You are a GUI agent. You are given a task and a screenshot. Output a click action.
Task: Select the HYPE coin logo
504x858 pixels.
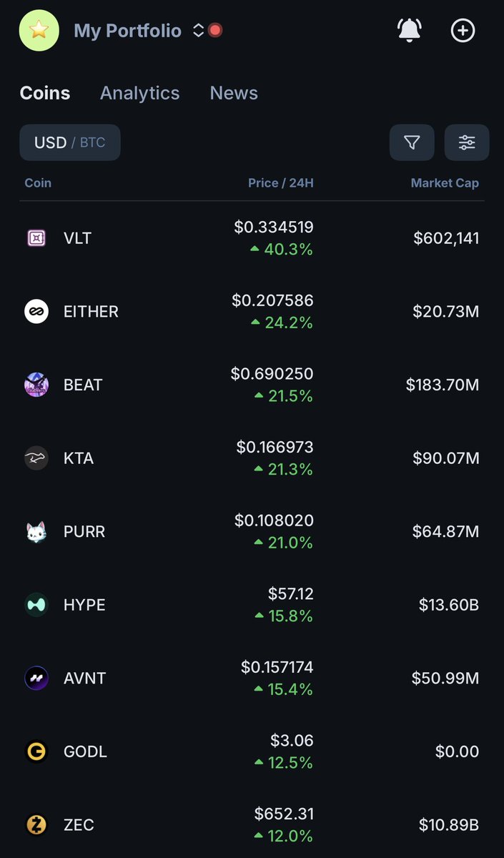(36, 605)
